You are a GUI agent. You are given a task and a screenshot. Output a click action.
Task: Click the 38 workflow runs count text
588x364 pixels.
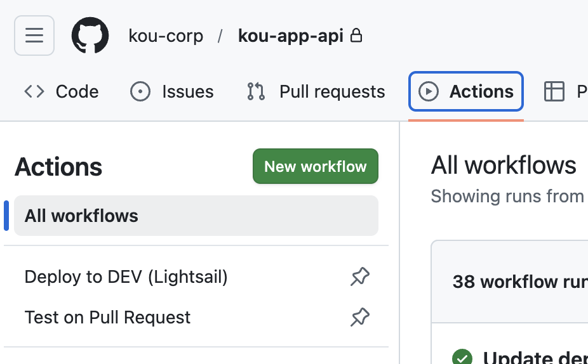[520, 282]
